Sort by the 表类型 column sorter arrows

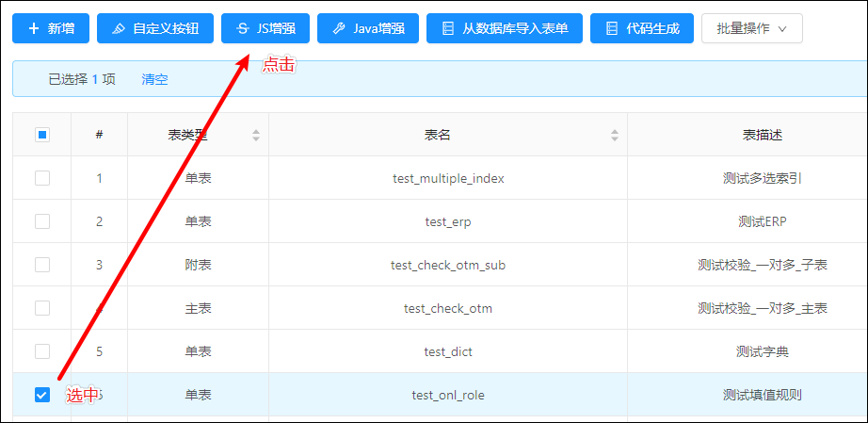[x=256, y=135]
